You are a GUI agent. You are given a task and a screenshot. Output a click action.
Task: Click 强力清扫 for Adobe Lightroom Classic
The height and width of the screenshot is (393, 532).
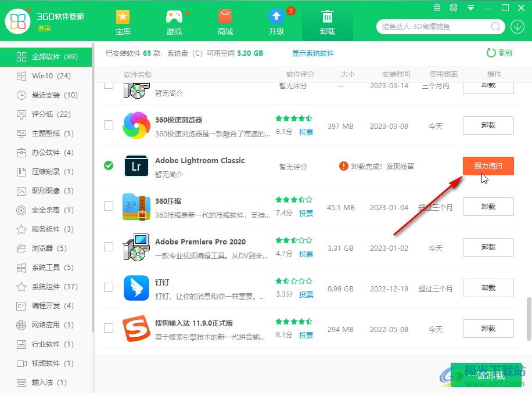(x=488, y=166)
